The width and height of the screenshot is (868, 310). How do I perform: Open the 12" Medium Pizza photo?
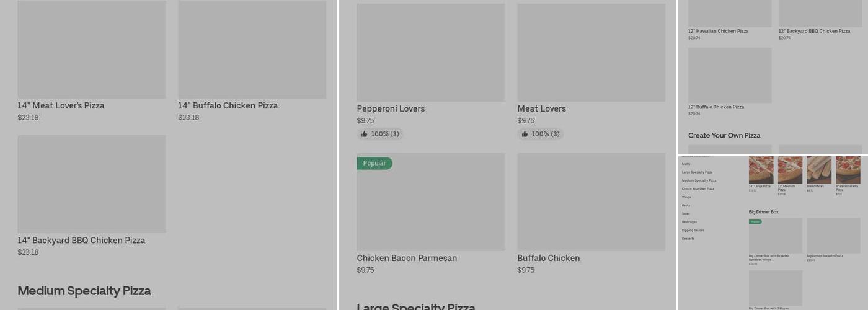[x=790, y=170]
